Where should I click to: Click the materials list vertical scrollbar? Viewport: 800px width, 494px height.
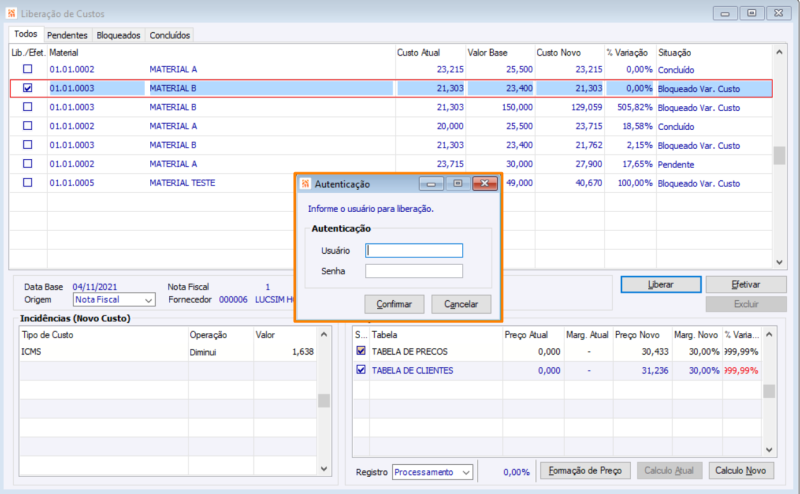click(779, 156)
